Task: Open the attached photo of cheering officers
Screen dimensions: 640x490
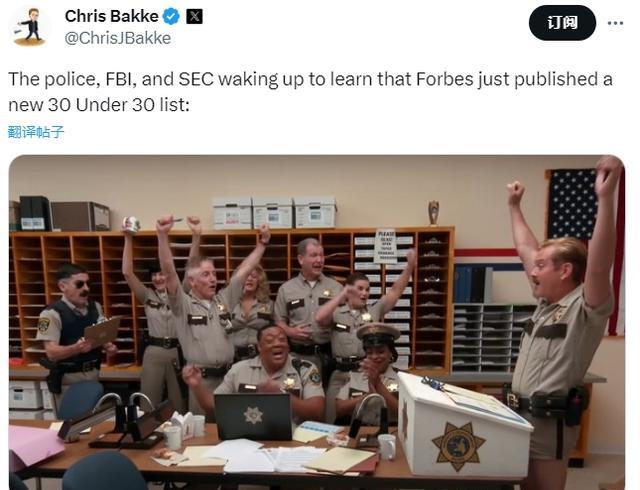Action: click(317, 322)
